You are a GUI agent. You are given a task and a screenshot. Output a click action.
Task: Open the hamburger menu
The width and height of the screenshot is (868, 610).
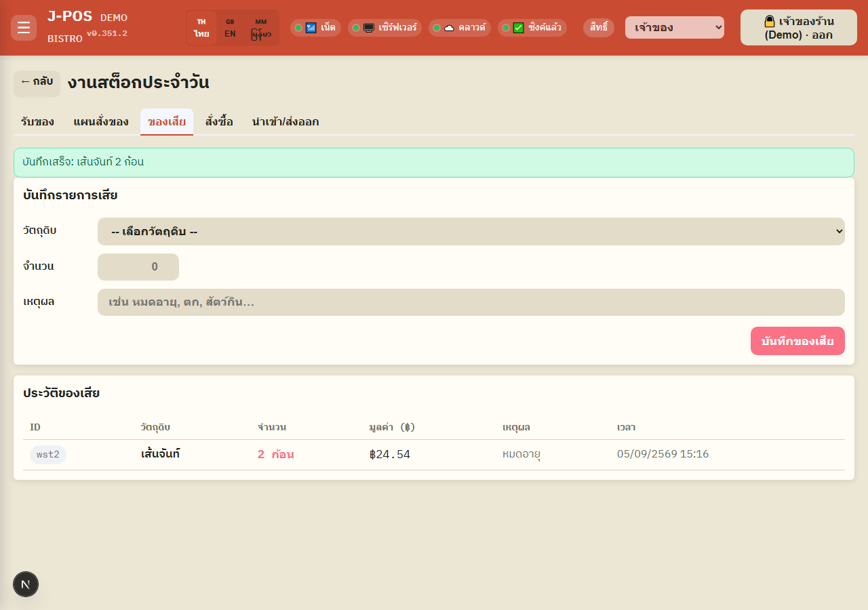[24, 28]
